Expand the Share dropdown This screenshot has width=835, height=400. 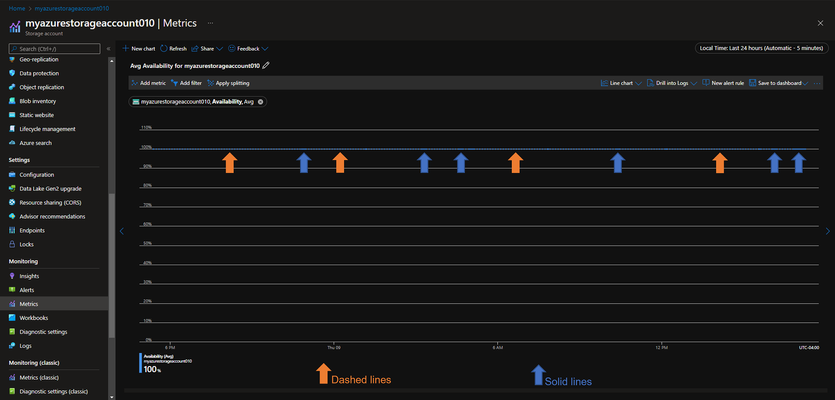(219, 48)
